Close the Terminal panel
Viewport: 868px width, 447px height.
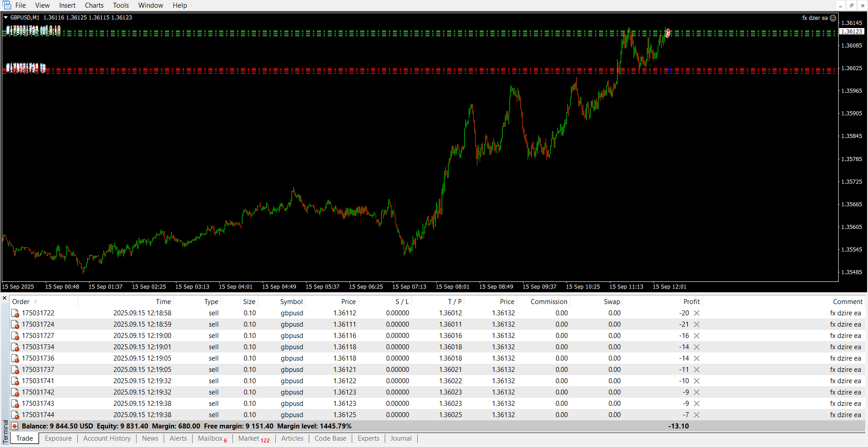pyautogui.click(x=5, y=298)
